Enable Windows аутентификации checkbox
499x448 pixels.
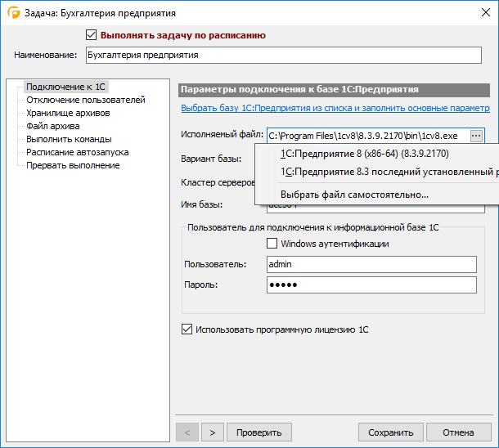point(272,244)
